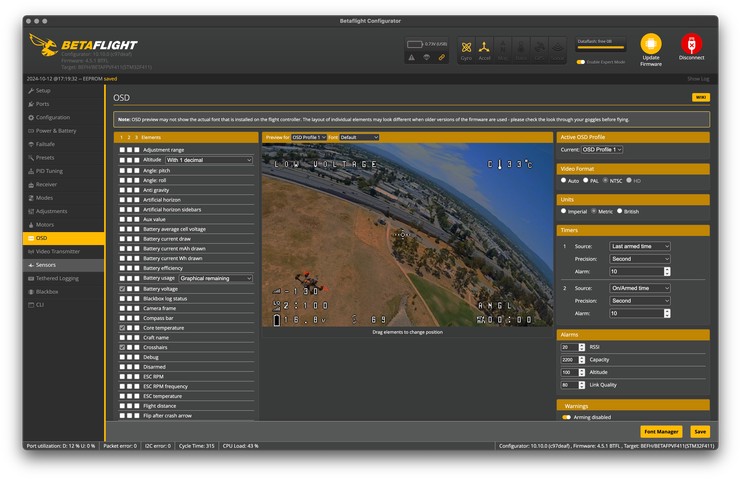Select Auto video format

click(563, 180)
